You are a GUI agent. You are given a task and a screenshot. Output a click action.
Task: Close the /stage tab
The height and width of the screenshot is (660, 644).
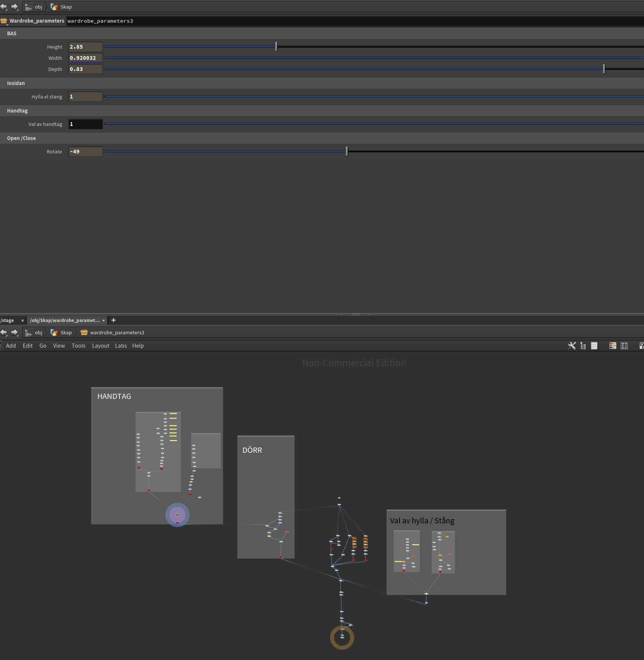(x=23, y=321)
